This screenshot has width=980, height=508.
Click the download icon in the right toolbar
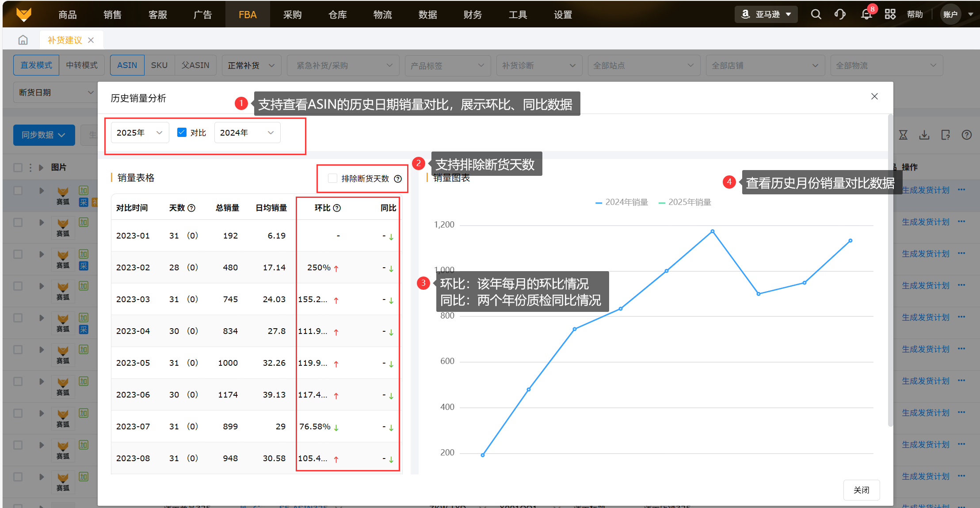[924, 135]
